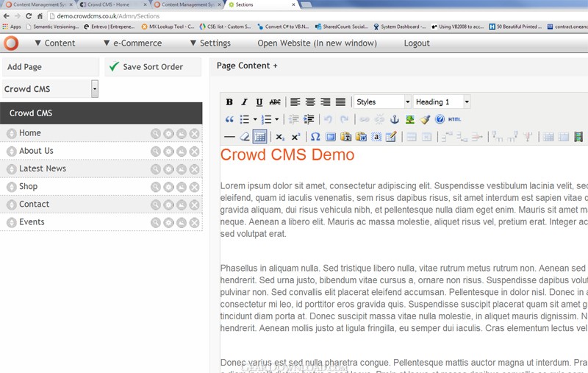
Task: Insert a horizontal rule
Action: click(x=229, y=137)
